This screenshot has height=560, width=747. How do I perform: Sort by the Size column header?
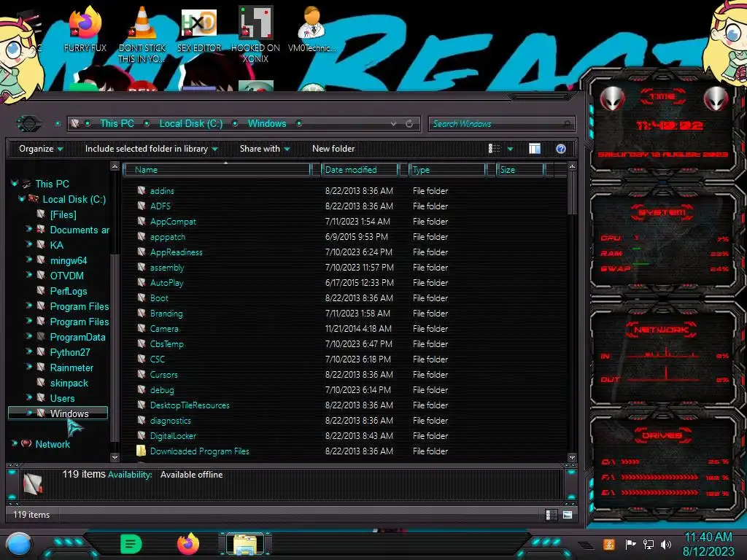pyautogui.click(x=520, y=170)
